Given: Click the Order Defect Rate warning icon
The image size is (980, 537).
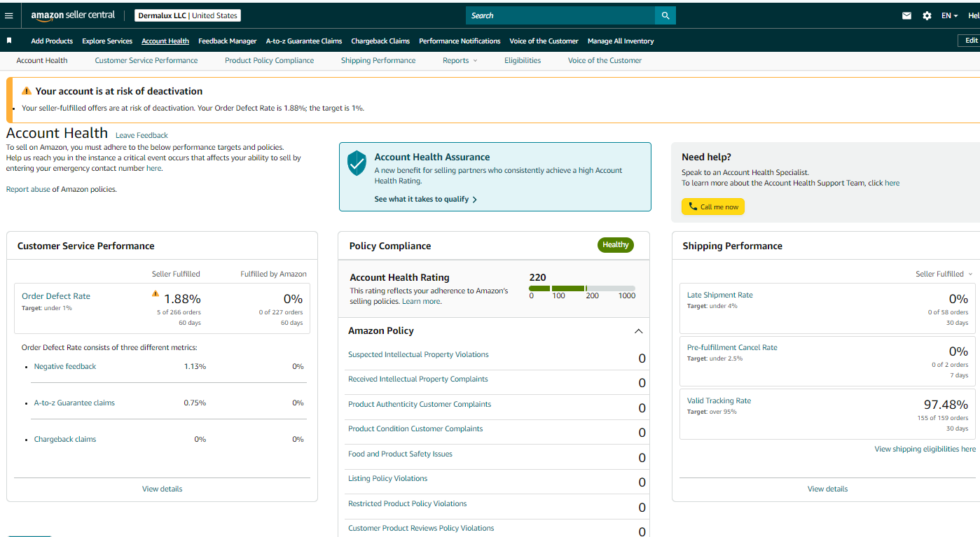Looking at the screenshot, I should point(156,294).
